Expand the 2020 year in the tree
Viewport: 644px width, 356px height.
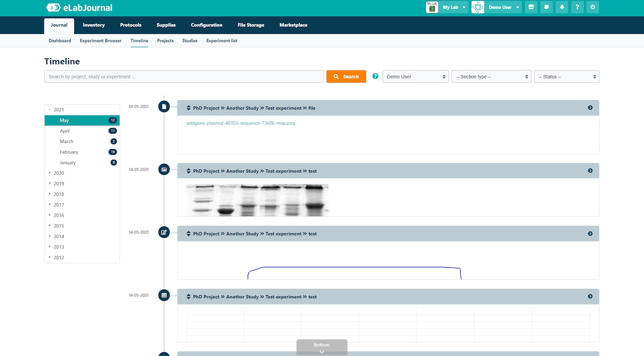(50, 173)
